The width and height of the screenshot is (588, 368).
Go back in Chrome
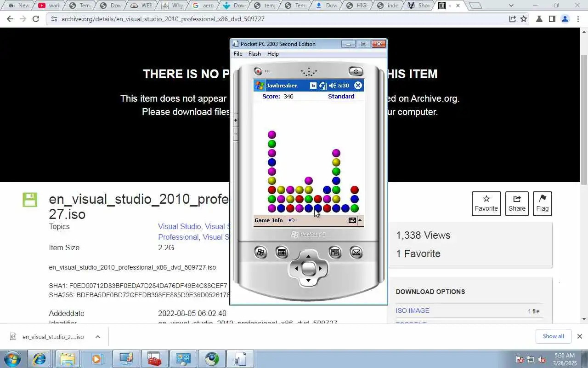pyautogui.click(x=10, y=19)
